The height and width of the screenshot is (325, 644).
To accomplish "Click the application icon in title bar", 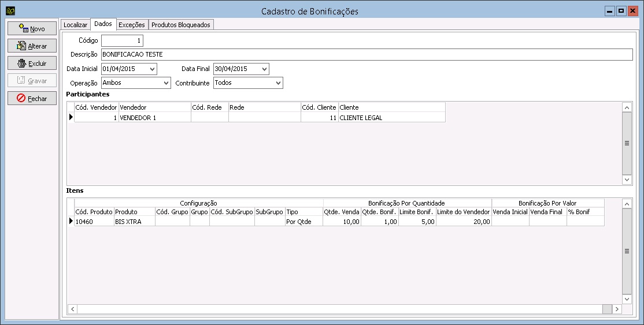I will pyautogui.click(x=9, y=11).
